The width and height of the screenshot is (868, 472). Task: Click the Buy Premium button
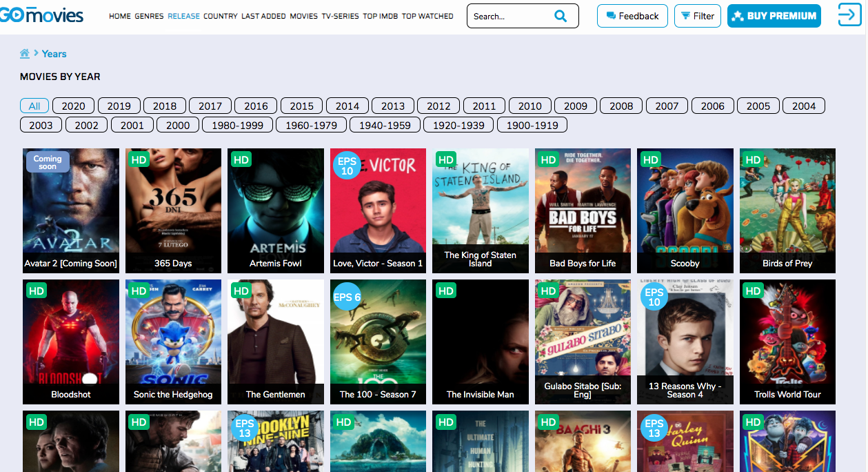pos(774,16)
